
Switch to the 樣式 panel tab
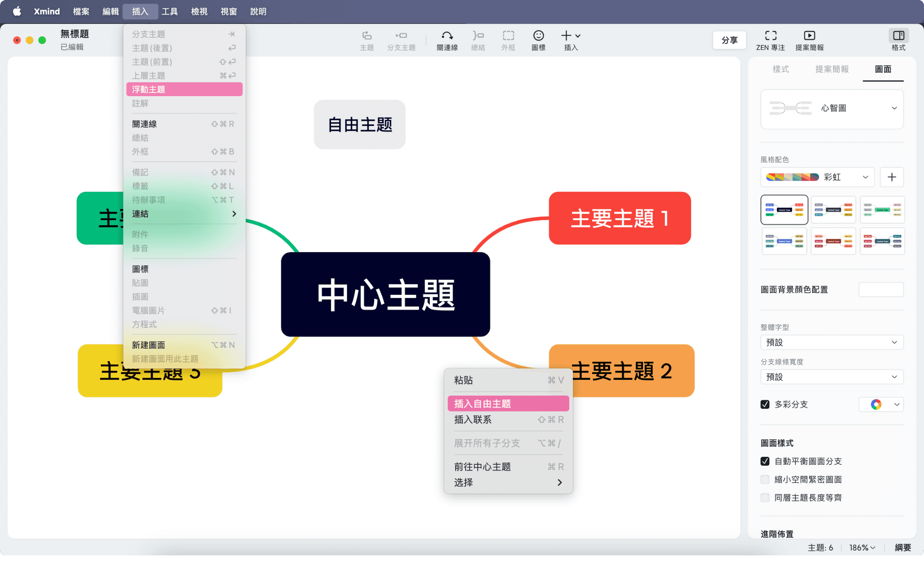point(780,69)
